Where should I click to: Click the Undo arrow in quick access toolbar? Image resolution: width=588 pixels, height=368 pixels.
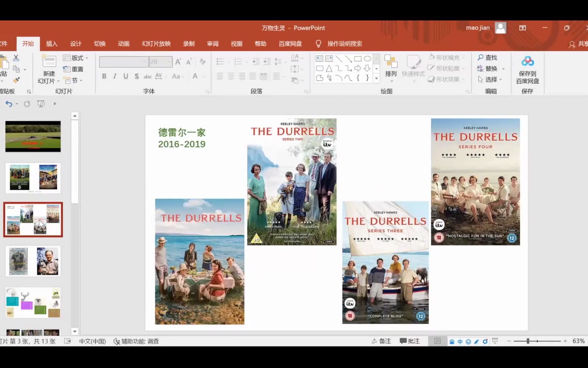pyautogui.click(x=9, y=104)
